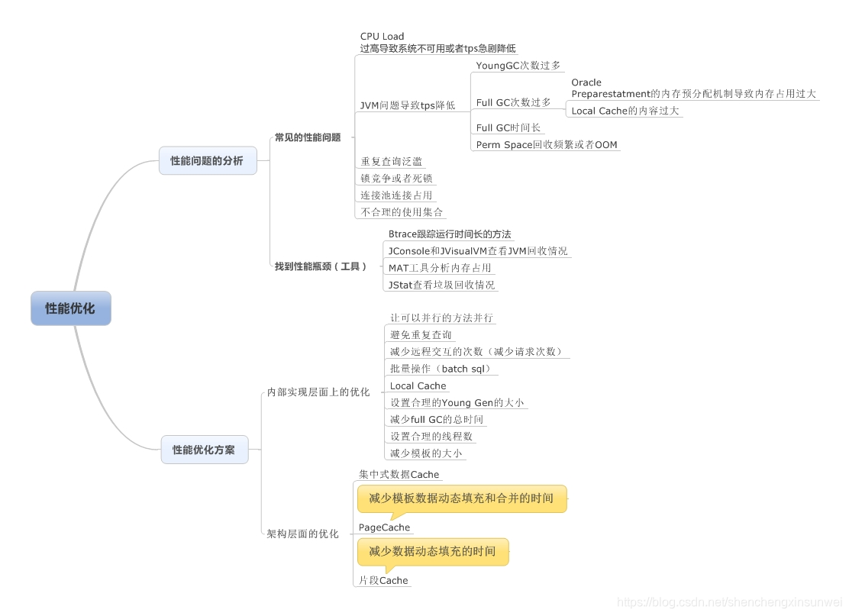Image resolution: width=849 pixels, height=616 pixels.
Task: Select 不合理的使用集合 node
Action: pyautogui.click(x=402, y=211)
